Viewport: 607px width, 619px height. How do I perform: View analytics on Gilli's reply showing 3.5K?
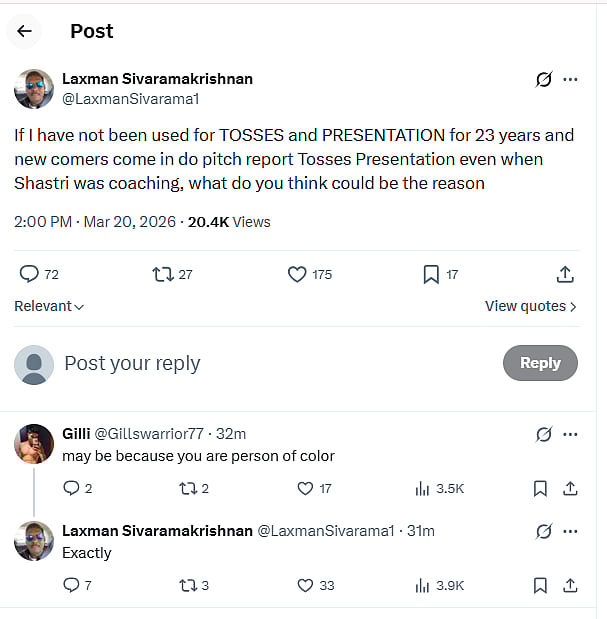439,489
